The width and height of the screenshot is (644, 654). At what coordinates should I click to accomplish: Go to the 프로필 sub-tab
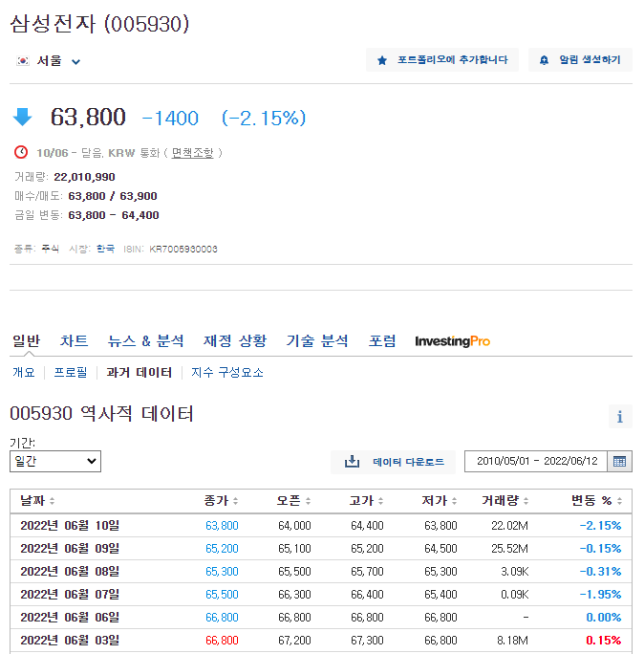(71, 372)
